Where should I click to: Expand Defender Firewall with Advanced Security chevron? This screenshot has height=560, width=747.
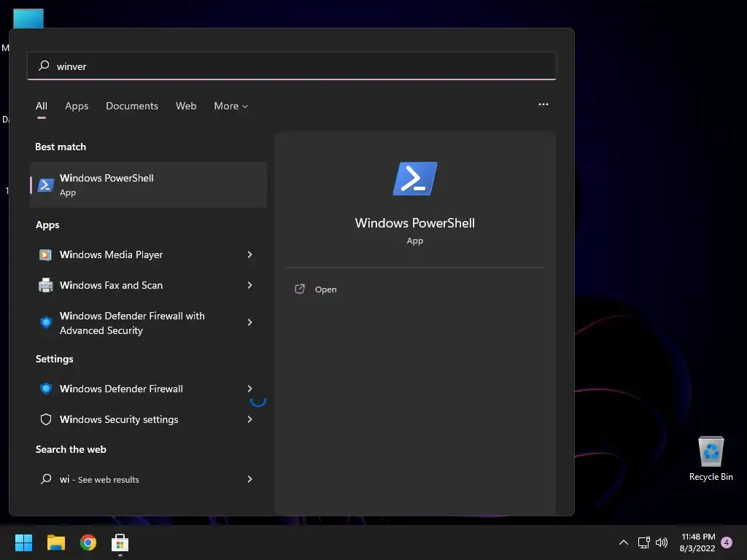point(249,323)
